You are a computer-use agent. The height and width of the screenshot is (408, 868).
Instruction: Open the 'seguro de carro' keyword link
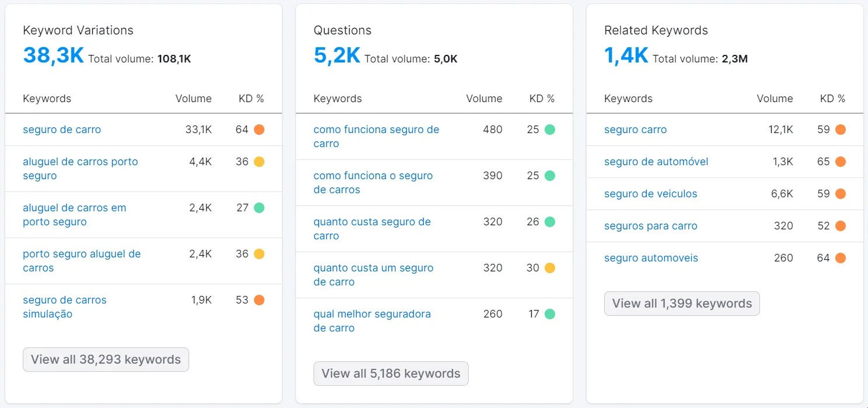click(62, 130)
